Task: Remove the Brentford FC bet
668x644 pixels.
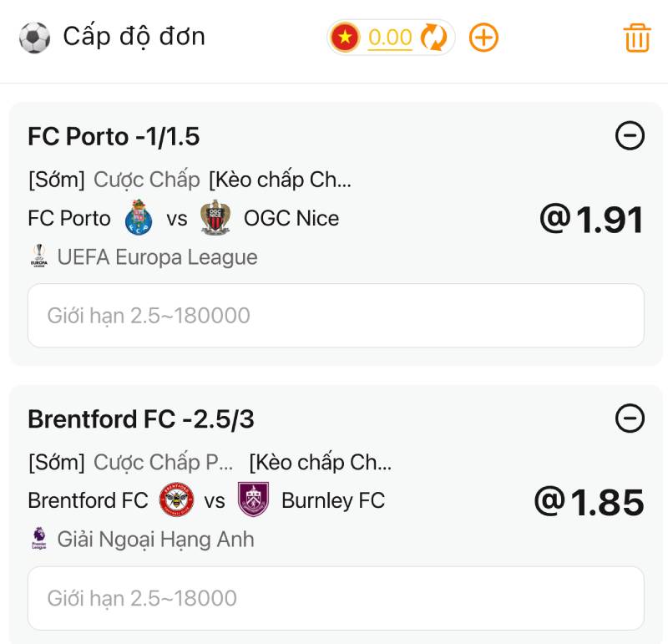Action: [x=630, y=418]
